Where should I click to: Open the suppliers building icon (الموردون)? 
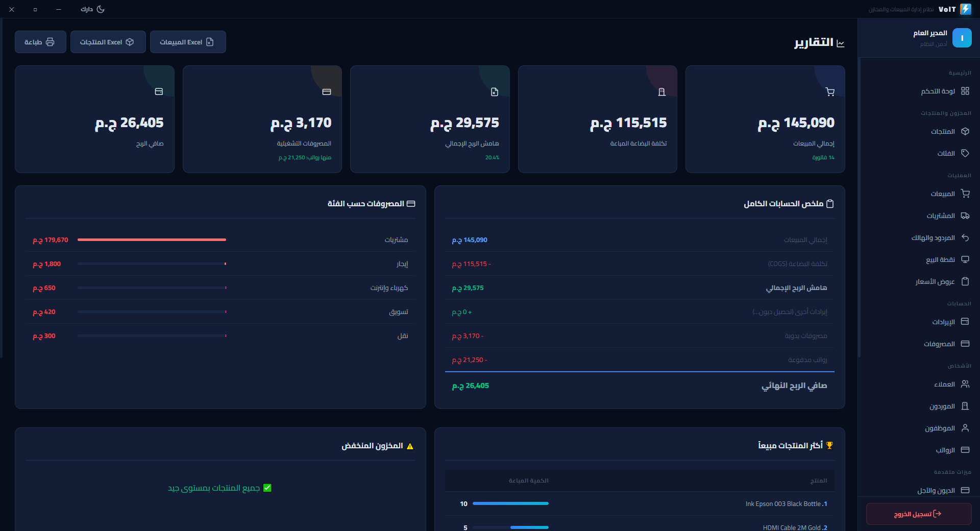tap(965, 406)
